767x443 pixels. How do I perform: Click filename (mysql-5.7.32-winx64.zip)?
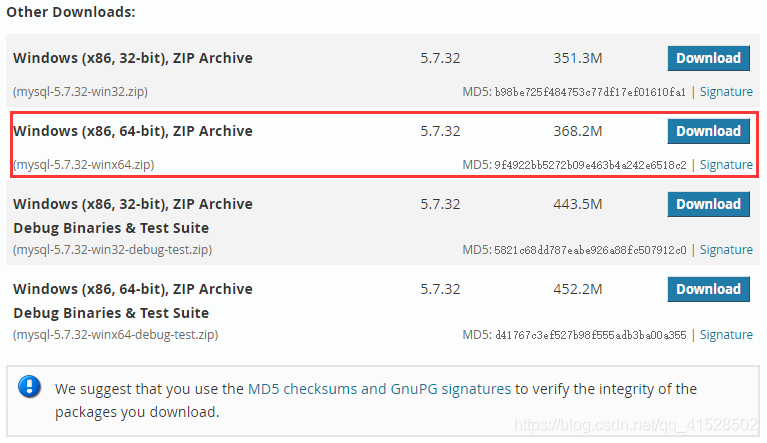coord(83,165)
